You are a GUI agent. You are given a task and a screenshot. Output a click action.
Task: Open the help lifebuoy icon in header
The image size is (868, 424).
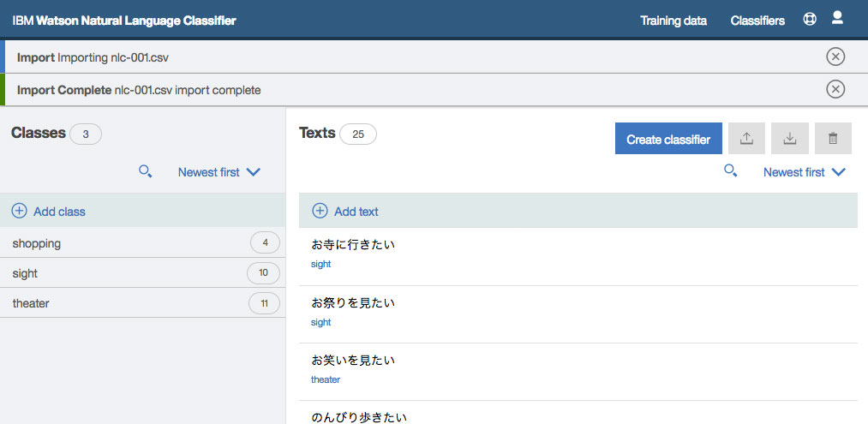810,20
